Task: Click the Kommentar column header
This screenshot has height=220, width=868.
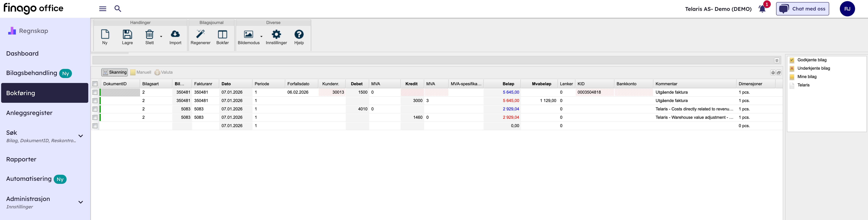Action: pyautogui.click(x=666, y=84)
